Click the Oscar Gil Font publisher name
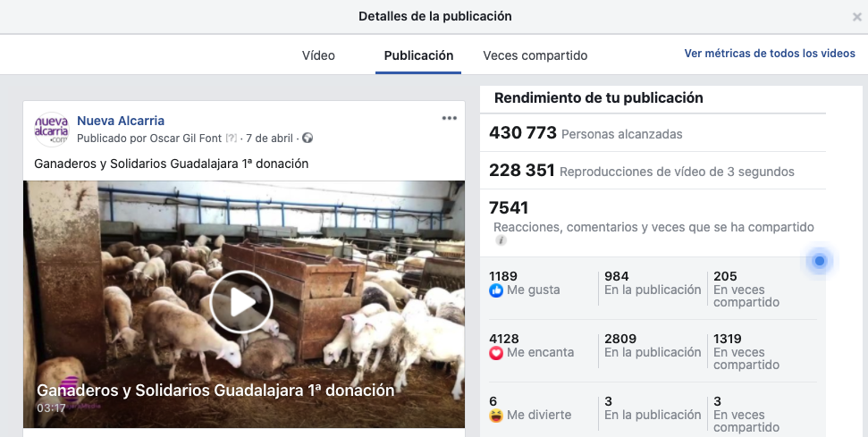The image size is (868, 437). 185,139
